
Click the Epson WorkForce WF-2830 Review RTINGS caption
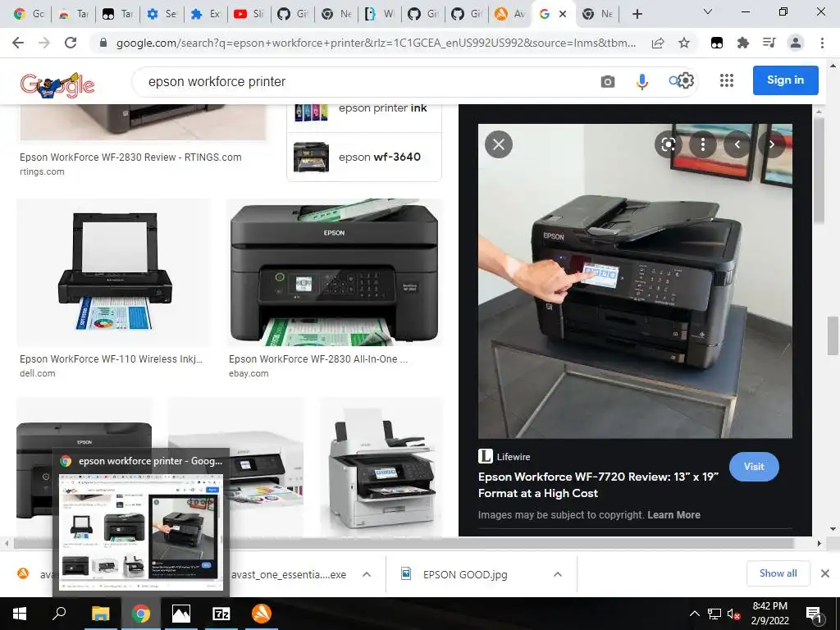pyautogui.click(x=130, y=157)
